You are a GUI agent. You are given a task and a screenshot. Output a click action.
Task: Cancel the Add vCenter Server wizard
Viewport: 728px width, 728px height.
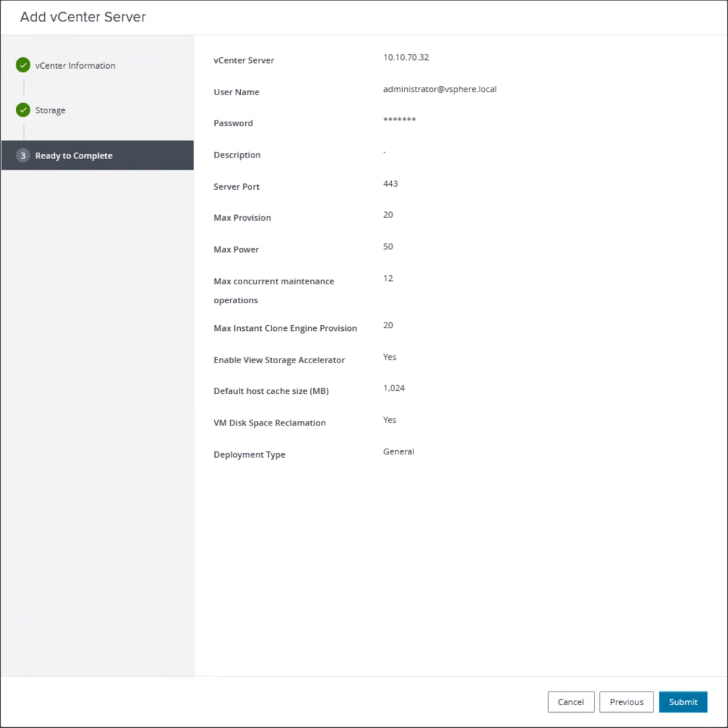570,702
